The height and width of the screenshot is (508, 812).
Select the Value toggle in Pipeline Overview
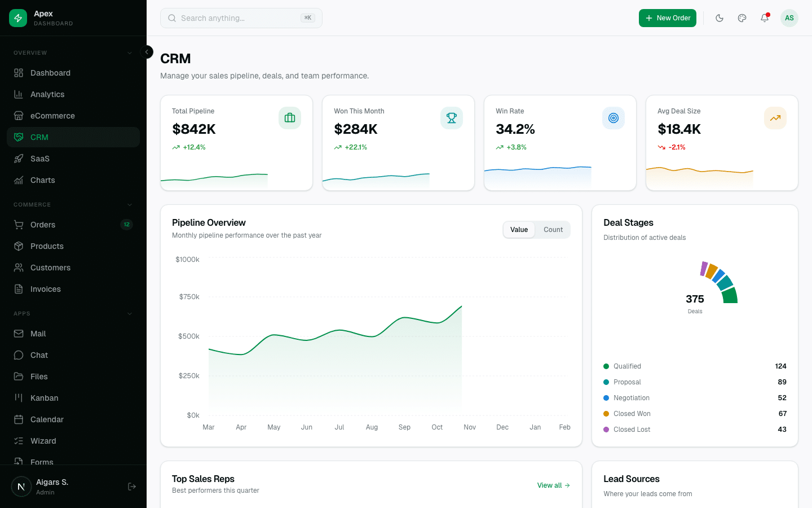tap(519, 230)
